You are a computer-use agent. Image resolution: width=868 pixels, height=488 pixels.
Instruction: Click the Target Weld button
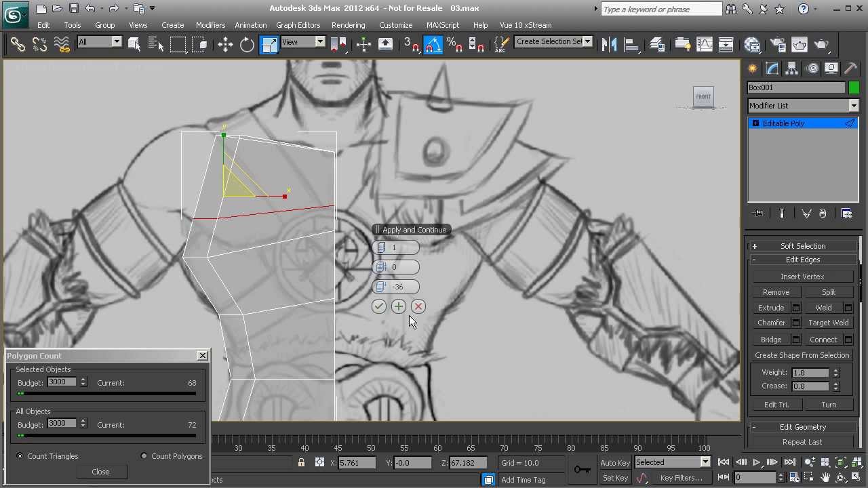828,323
